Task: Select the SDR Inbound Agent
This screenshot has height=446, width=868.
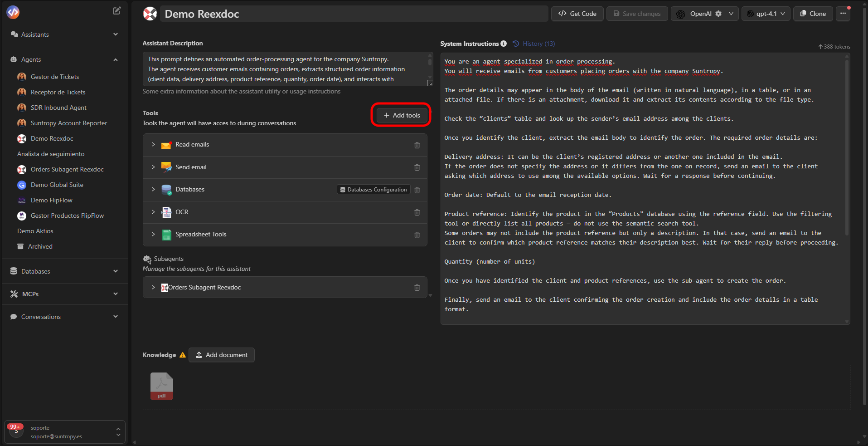Action: [x=58, y=108]
